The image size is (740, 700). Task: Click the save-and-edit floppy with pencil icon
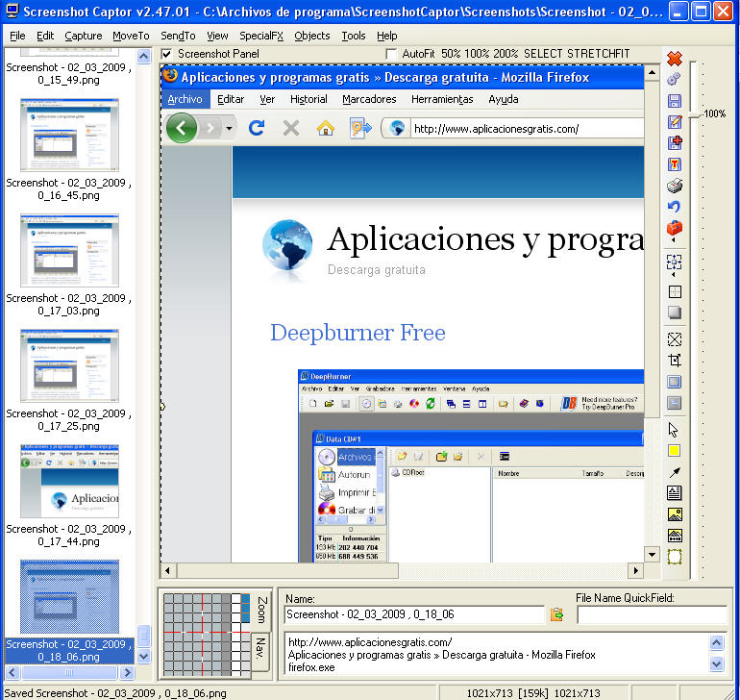pos(675,122)
